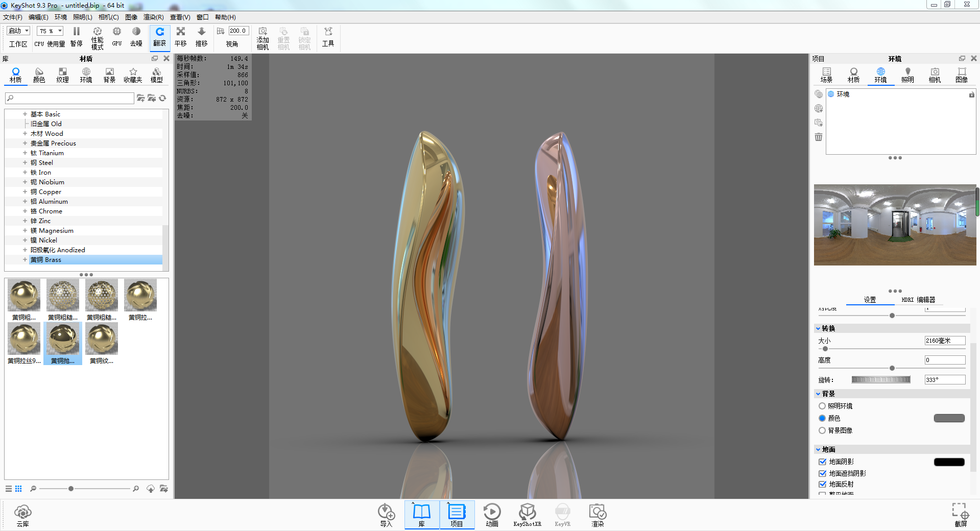Screen dimensions: 980x531
Task: Click the import (导入) button
Action: (x=386, y=515)
